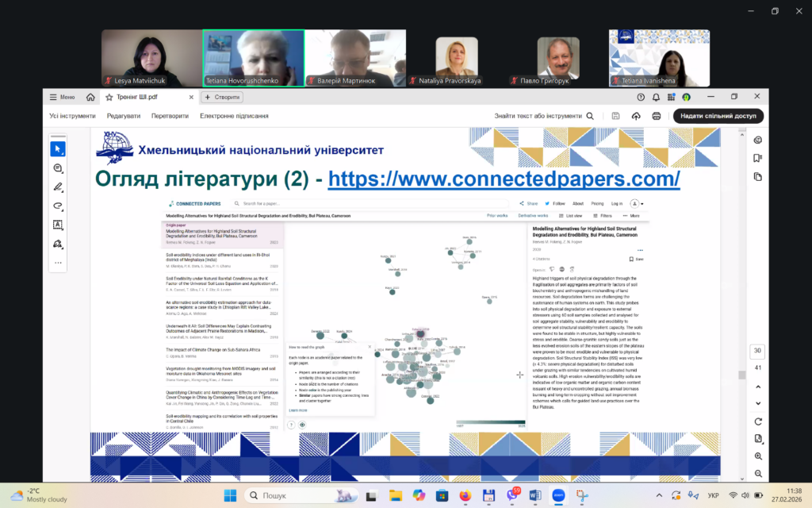
Task: Open Електронне підписання menu
Action: tap(234, 116)
